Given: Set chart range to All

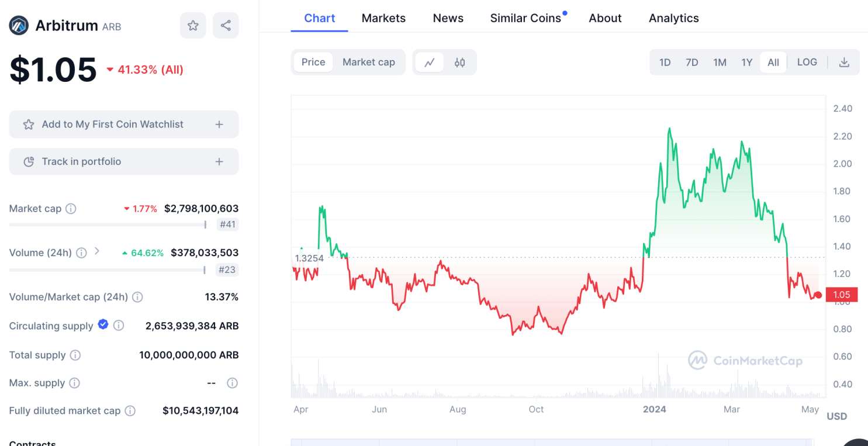Looking at the screenshot, I should 773,62.
